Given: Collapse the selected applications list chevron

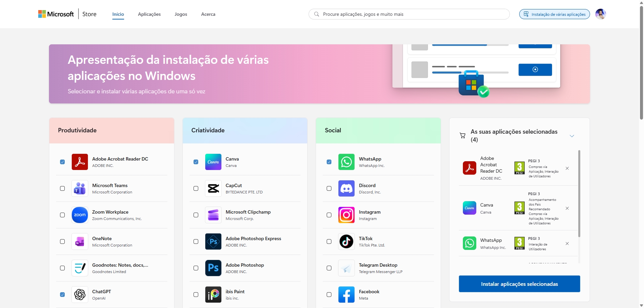Looking at the screenshot, I should 572,136.
